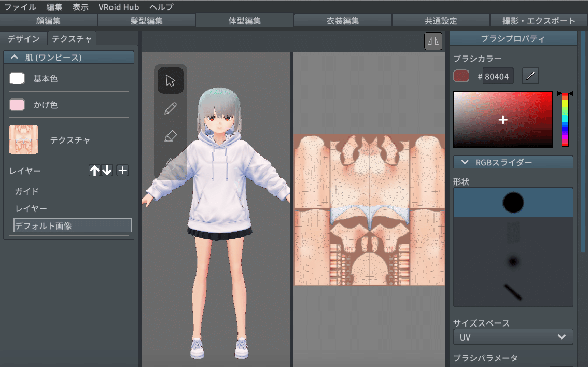Image resolution: width=588 pixels, height=367 pixels.
Task: Expand the RGBスライダー section
Action: [x=513, y=162]
